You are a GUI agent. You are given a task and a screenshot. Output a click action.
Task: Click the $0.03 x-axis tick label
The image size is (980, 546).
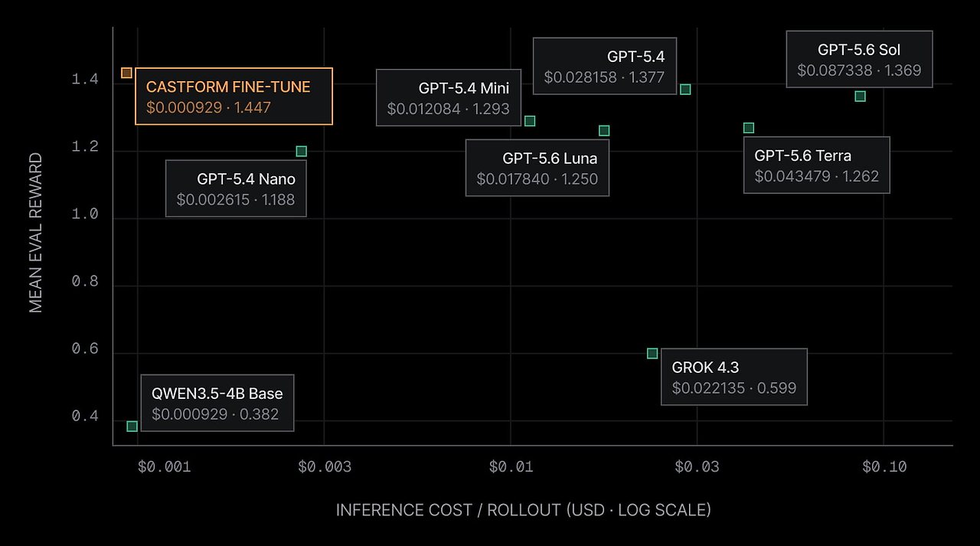(x=697, y=466)
